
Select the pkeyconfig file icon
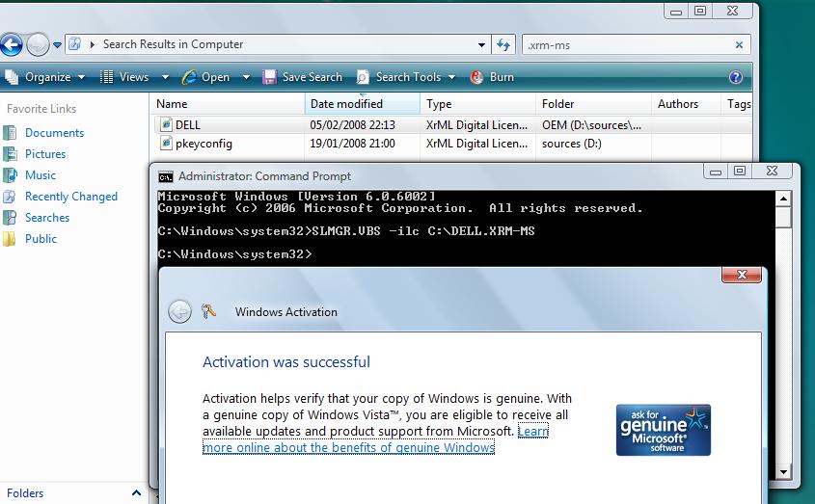point(166,143)
